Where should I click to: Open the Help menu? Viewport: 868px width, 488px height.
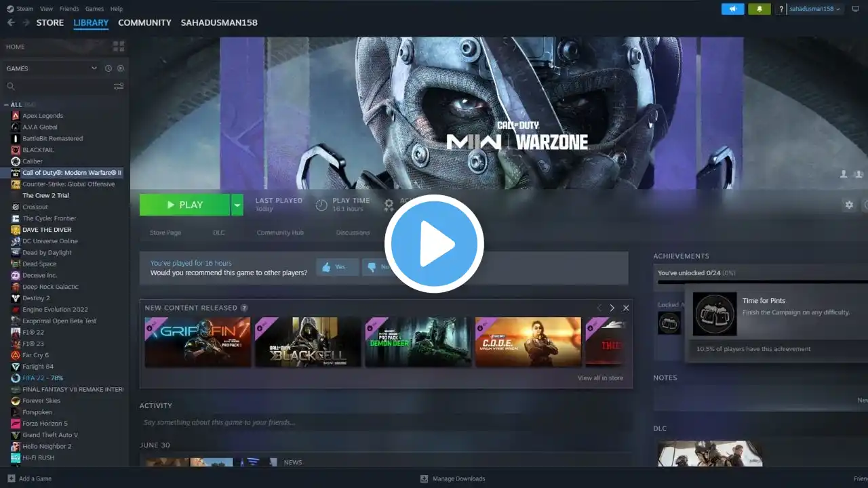pos(117,9)
